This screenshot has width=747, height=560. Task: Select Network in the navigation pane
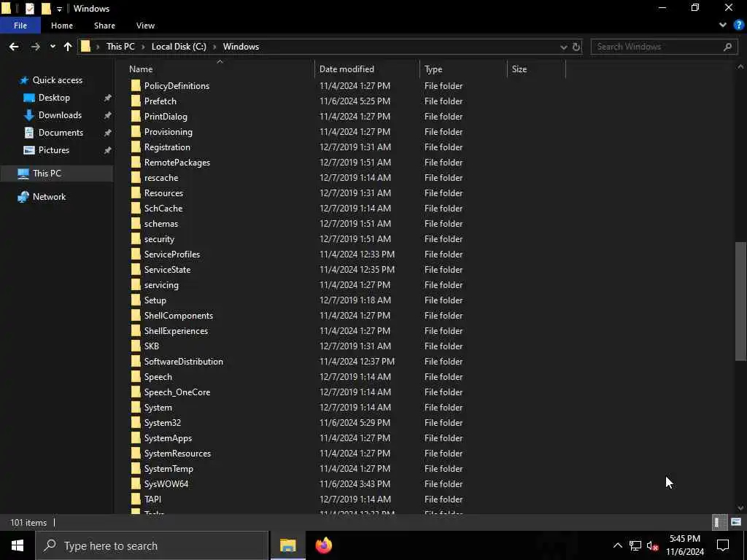click(x=49, y=197)
